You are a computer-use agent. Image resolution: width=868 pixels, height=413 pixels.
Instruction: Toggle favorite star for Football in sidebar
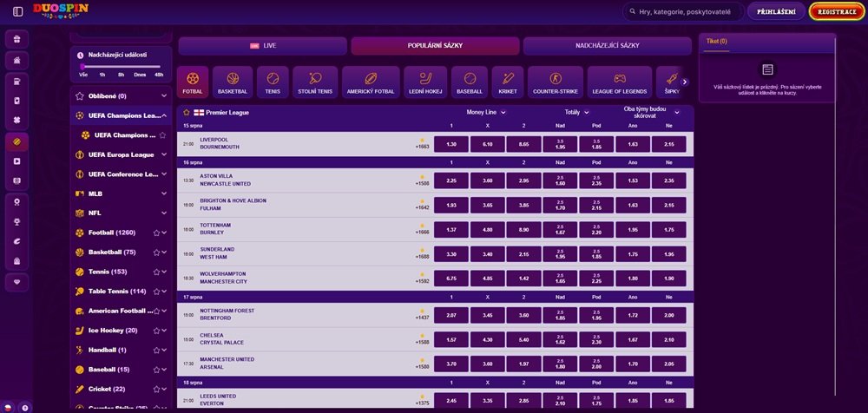tap(155, 233)
